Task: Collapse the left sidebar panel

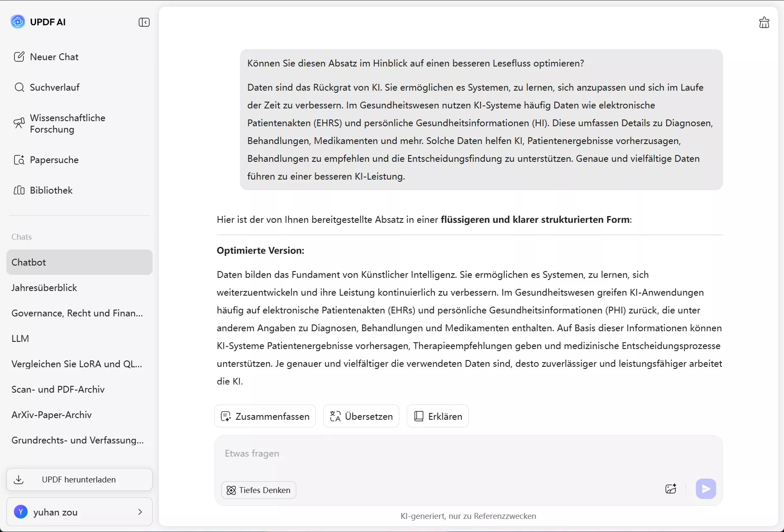Action: coord(144,22)
